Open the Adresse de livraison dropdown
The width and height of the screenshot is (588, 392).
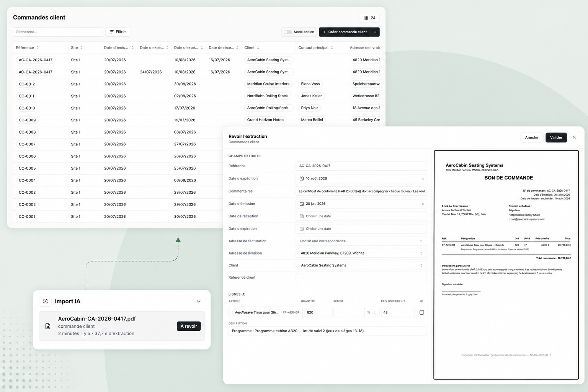[x=361, y=253]
